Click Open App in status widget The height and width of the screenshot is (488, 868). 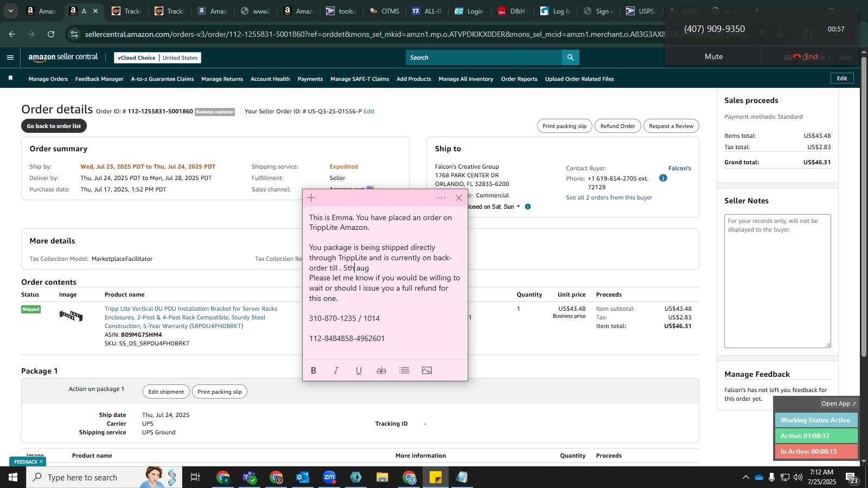coord(839,403)
